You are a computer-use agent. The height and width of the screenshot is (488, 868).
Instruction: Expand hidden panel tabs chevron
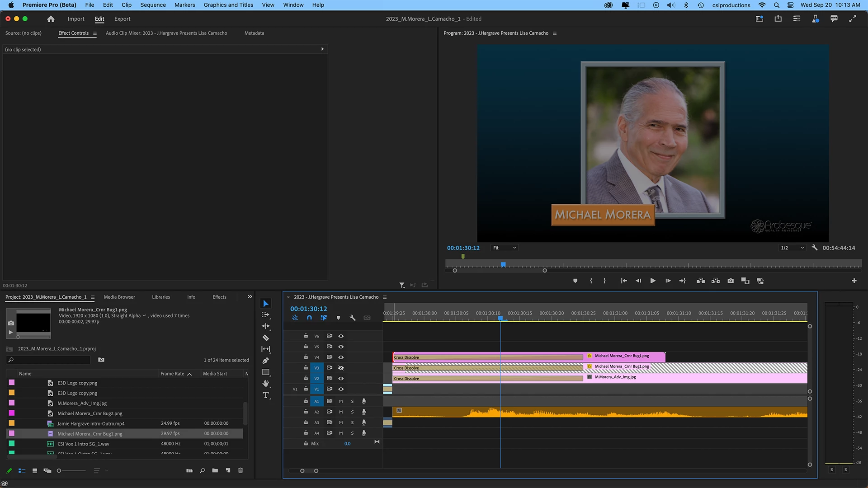click(250, 297)
